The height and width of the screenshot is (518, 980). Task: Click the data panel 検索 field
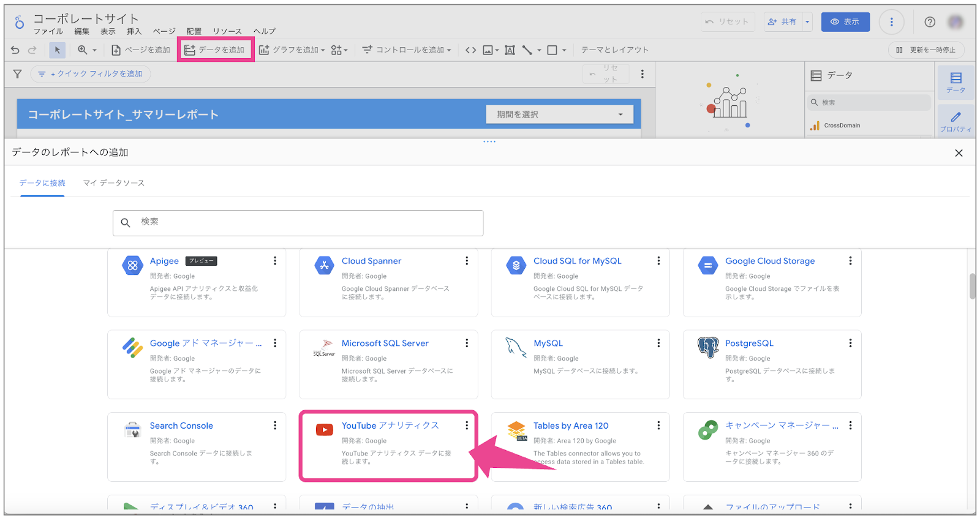coord(869,103)
